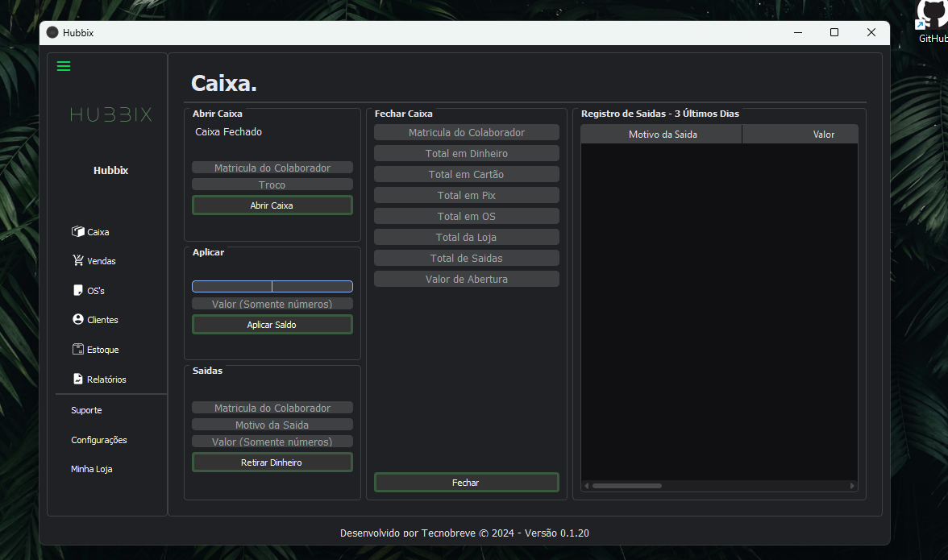
Task: Focus the Motivo da Saida input field
Action: (x=272, y=425)
